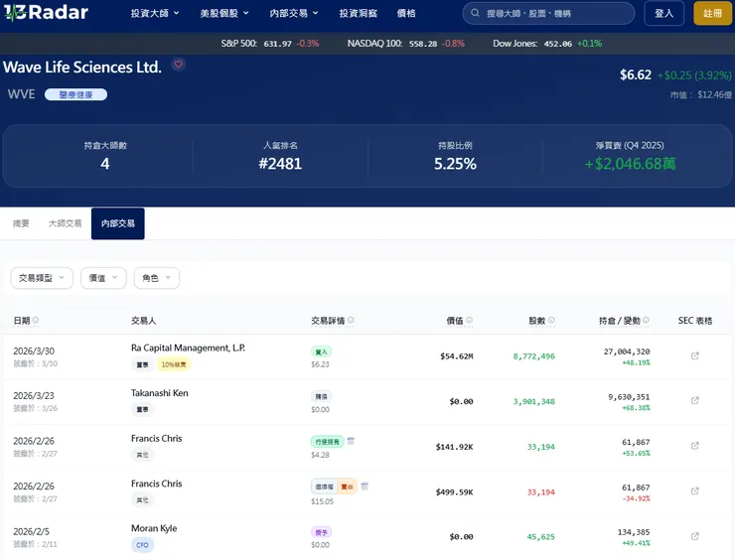Open 投資大師 dropdown menu

click(155, 14)
